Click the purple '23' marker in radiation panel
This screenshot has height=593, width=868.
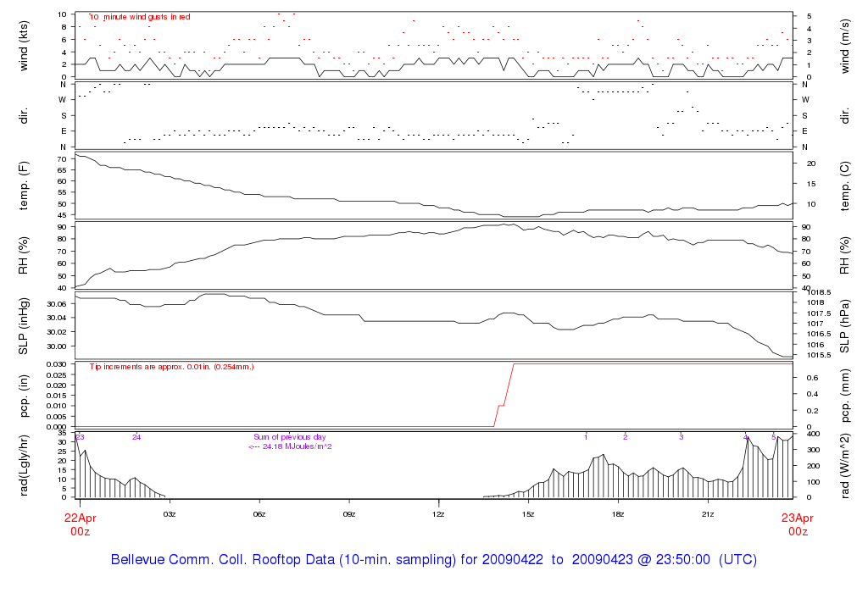tap(81, 437)
